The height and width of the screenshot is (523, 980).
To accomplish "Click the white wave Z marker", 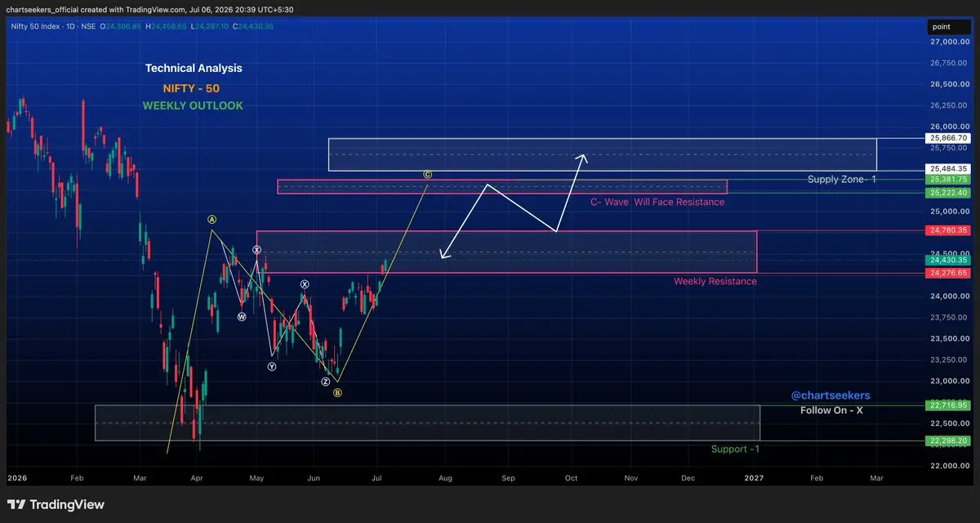I will point(325,382).
